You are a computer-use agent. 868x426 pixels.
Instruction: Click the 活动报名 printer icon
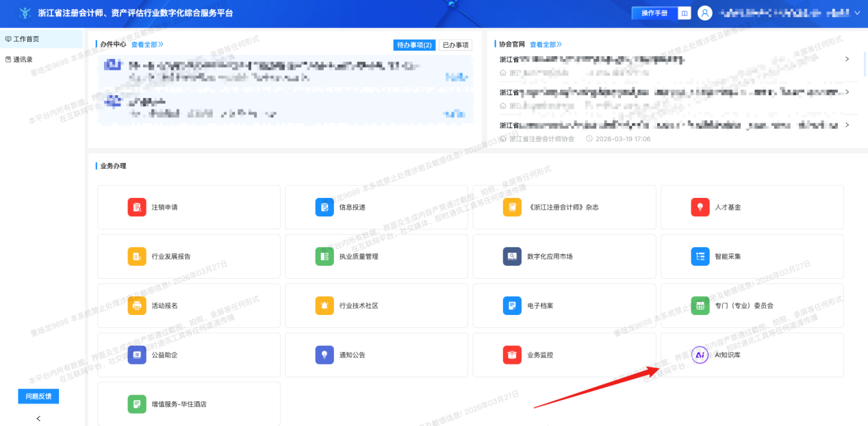137,305
